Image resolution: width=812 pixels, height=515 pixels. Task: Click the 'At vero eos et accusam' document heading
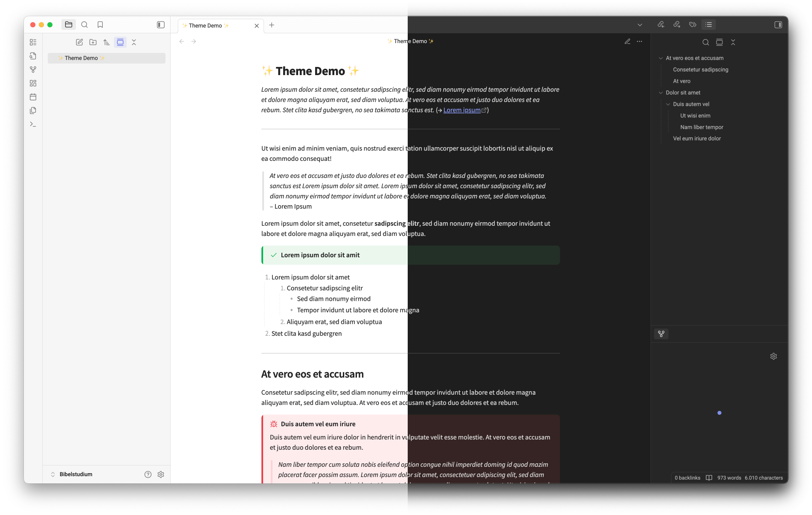313,374
